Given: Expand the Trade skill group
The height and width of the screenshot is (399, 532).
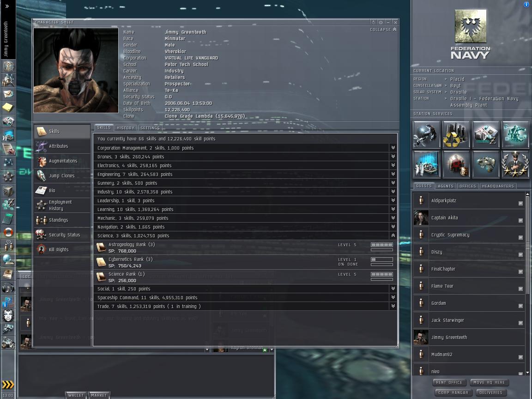Looking at the screenshot, I should (393, 306).
